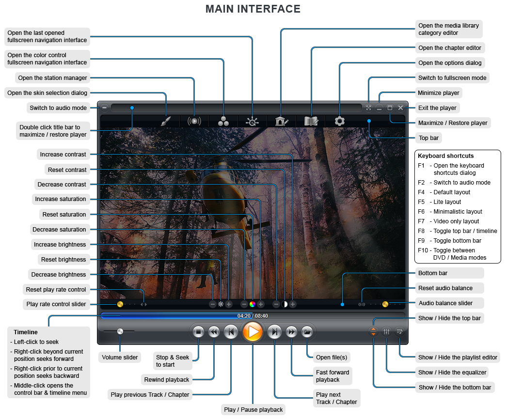Click Stop and seek to start
Image resolution: width=506 pixels, height=420 pixels.
(x=198, y=332)
